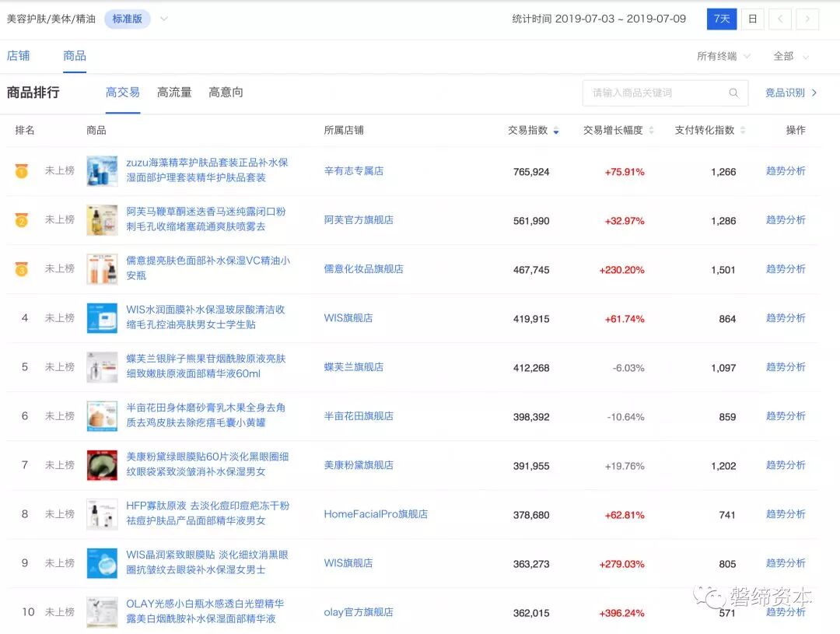Open the zuzu海藻精萃护肤品套装 product link

click(x=207, y=170)
